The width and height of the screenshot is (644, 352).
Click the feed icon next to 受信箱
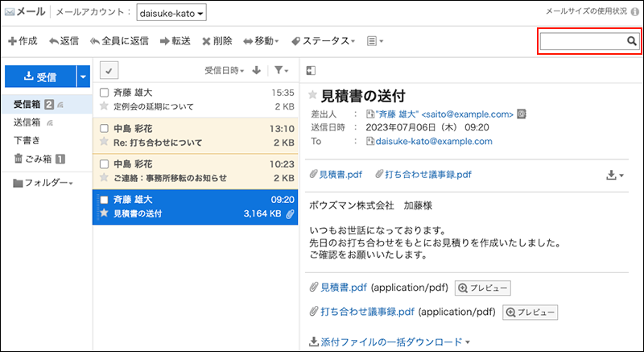60,106
